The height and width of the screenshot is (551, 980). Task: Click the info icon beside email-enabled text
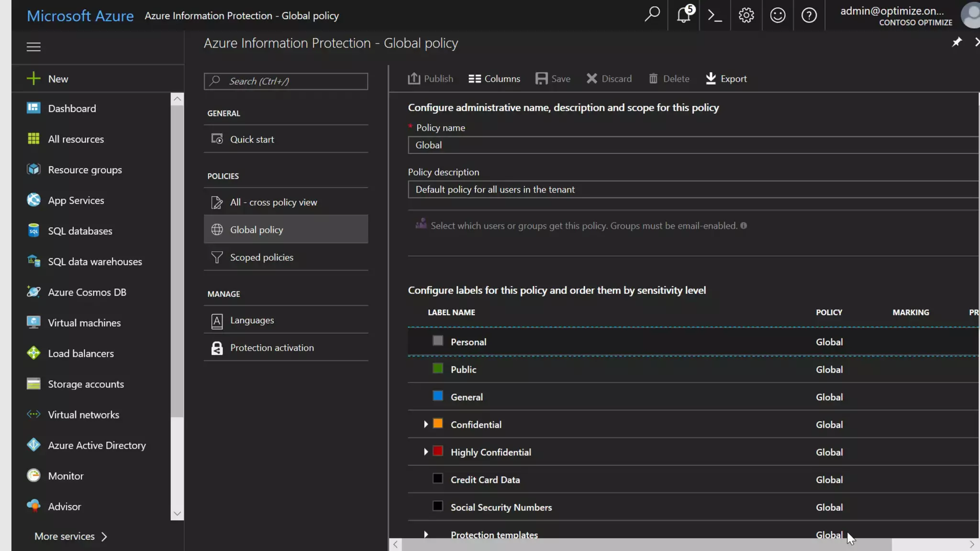pos(743,226)
